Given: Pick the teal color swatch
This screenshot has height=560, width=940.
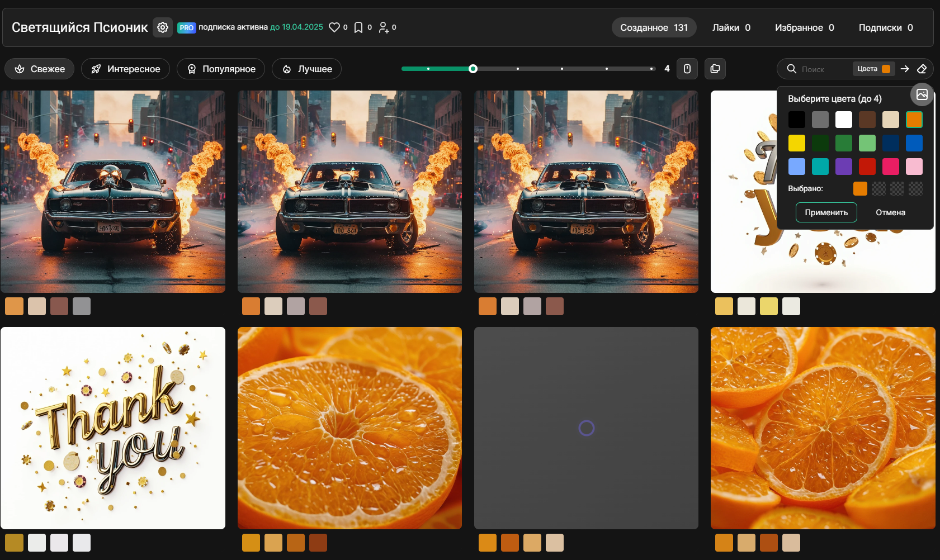Looking at the screenshot, I should tap(820, 167).
